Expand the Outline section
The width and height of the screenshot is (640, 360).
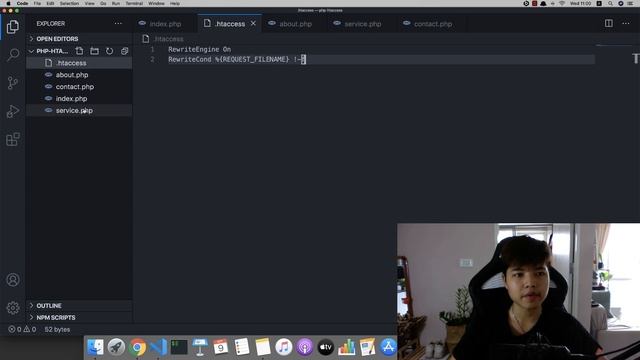tap(80, 306)
